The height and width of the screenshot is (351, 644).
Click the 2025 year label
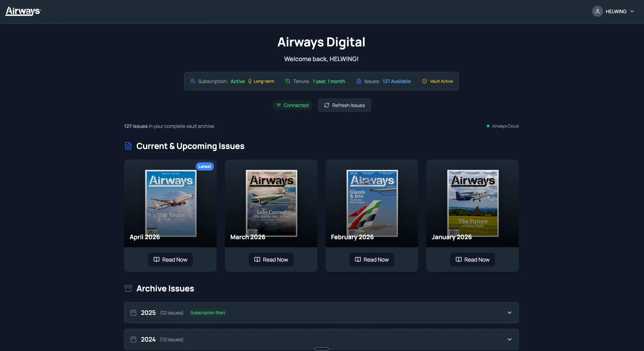click(x=148, y=313)
